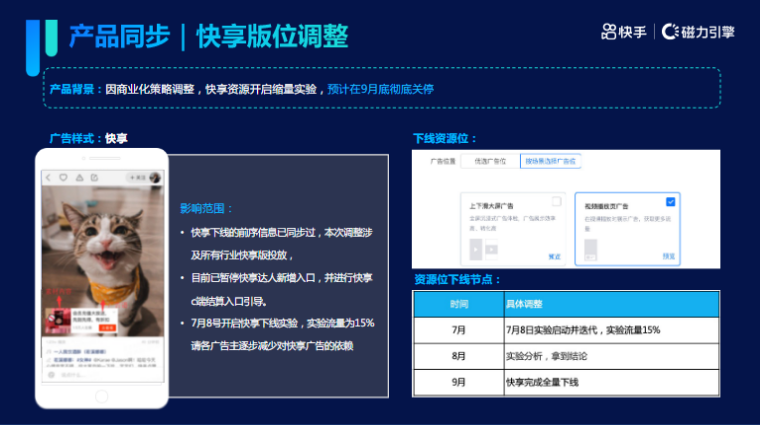Tap the share icon in phone header

click(92, 177)
